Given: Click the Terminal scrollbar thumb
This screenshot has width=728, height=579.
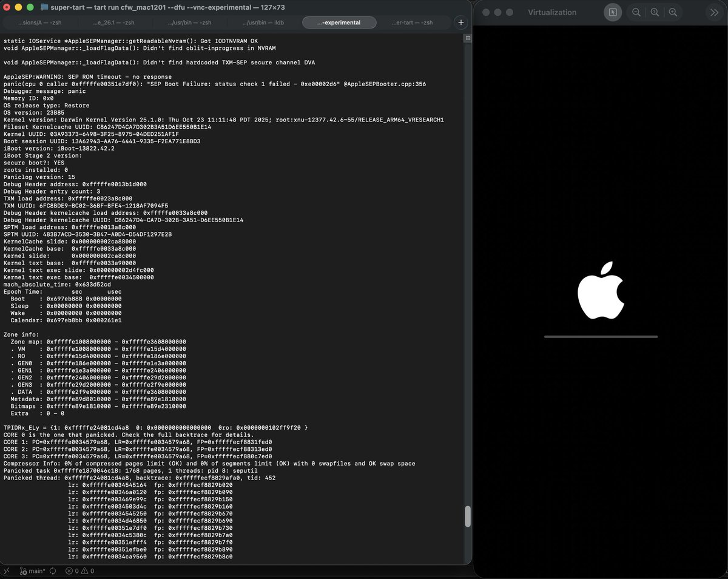Looking at the screenshot, I should (x=468, y=516).
